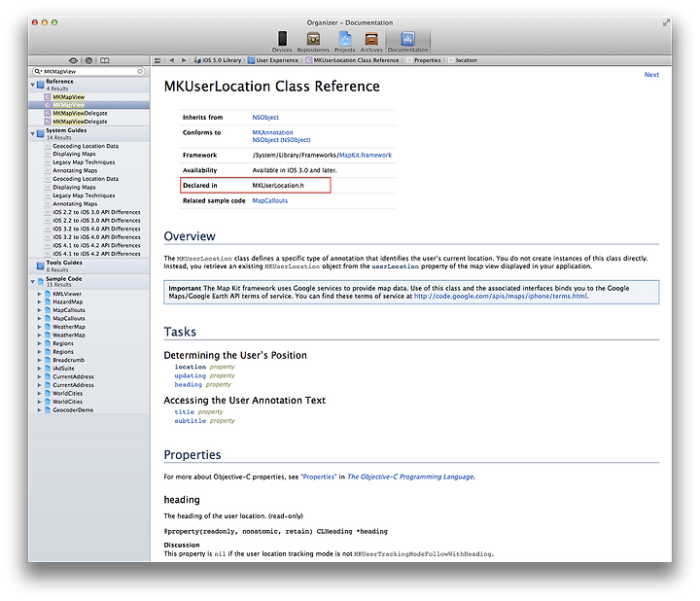Open Google Maps terms of service URL
The image size is (700, 601).
(500, 296)
